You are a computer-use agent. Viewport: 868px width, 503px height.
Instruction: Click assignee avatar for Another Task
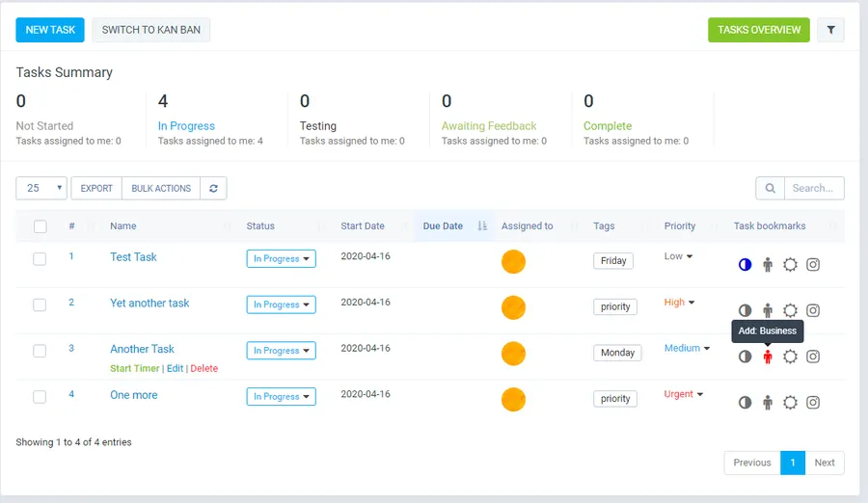pos(513,354)
